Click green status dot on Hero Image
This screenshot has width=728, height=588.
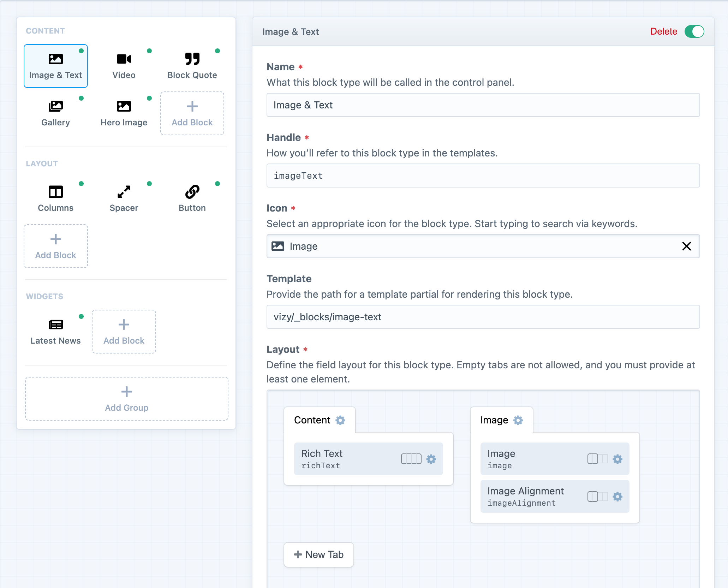(149, 98)
